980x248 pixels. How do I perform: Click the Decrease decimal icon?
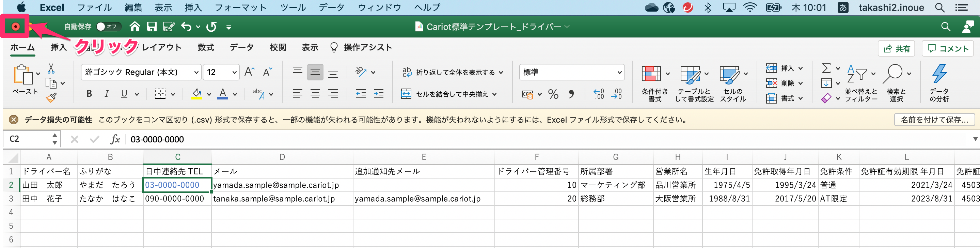pos(617,94)
